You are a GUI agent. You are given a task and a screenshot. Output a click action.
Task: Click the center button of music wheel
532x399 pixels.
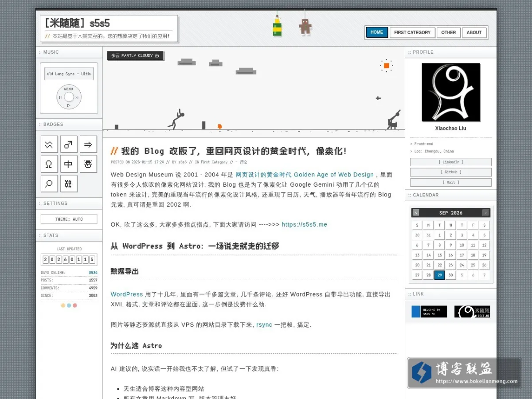pyautogui.click(x=69, y=97)
